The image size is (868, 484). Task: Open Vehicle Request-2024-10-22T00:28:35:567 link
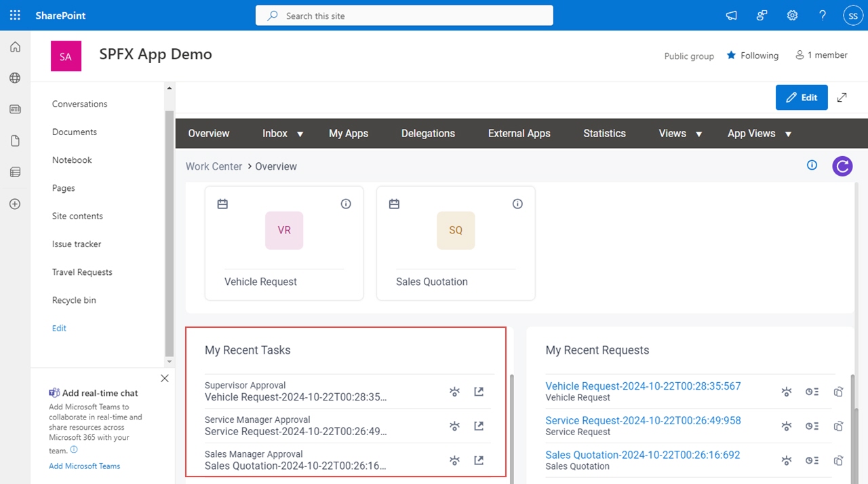coord(643,386)
